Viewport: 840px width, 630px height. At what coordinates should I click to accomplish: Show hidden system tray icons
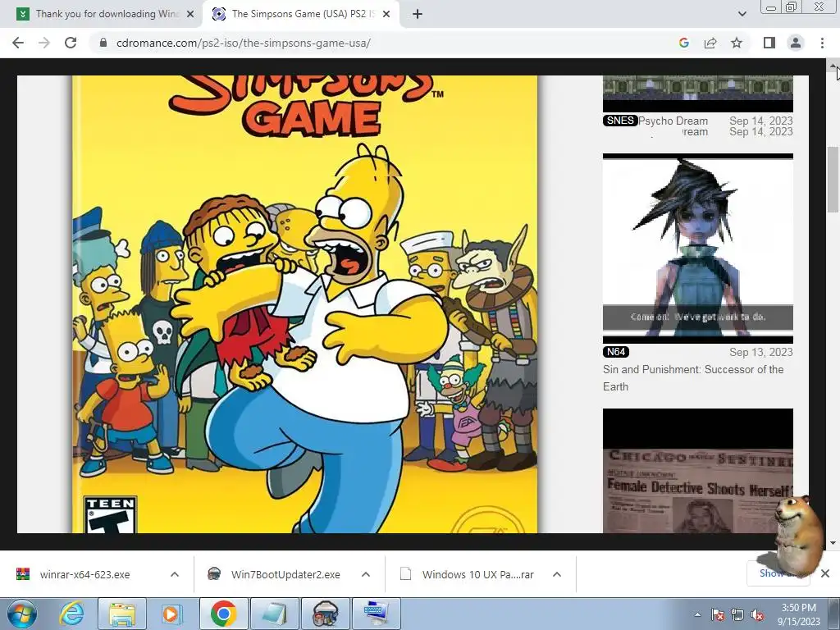(697, 614)
